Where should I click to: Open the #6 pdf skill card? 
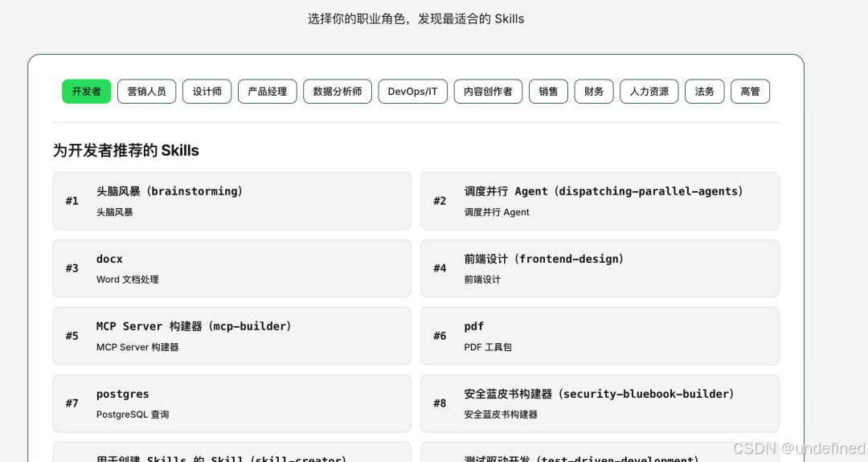[x=600, y=336]
